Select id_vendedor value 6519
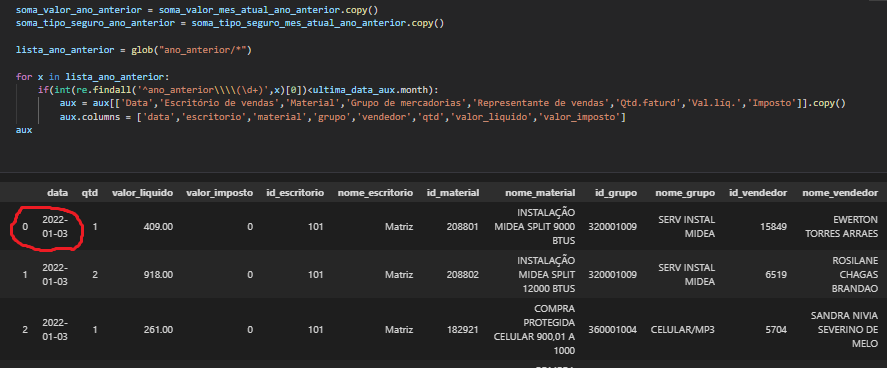The image size is (887, 368). coord(776,275)
